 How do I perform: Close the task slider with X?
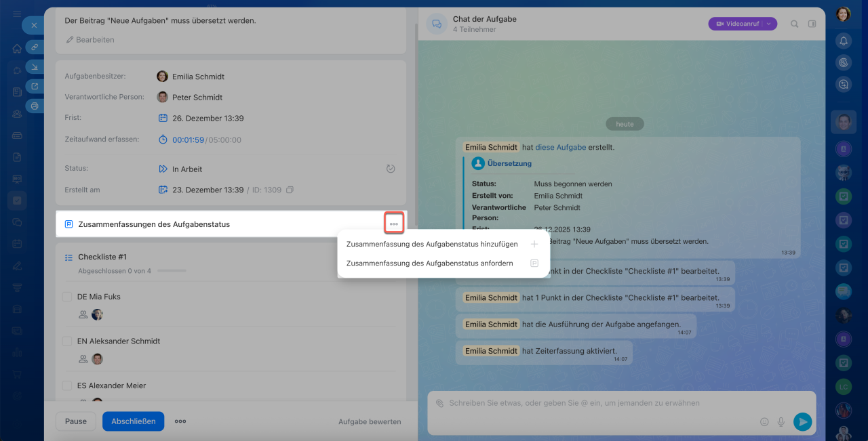[34, 25]
